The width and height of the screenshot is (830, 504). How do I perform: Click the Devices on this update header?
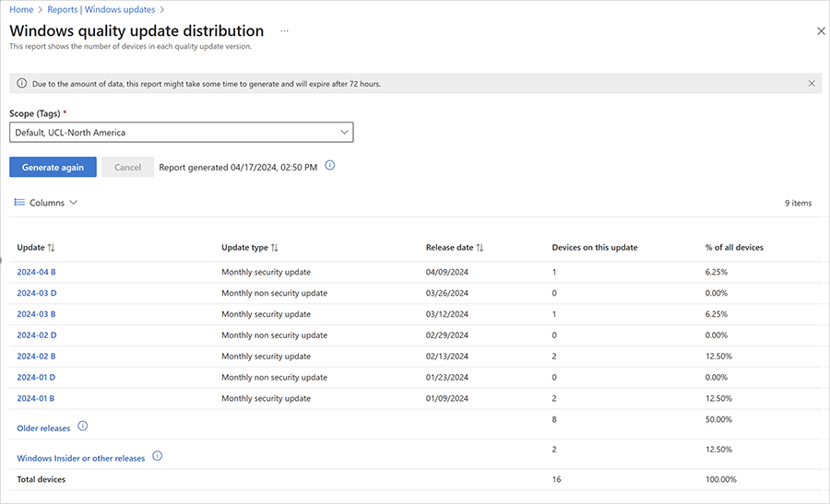[x=595, y=248]
